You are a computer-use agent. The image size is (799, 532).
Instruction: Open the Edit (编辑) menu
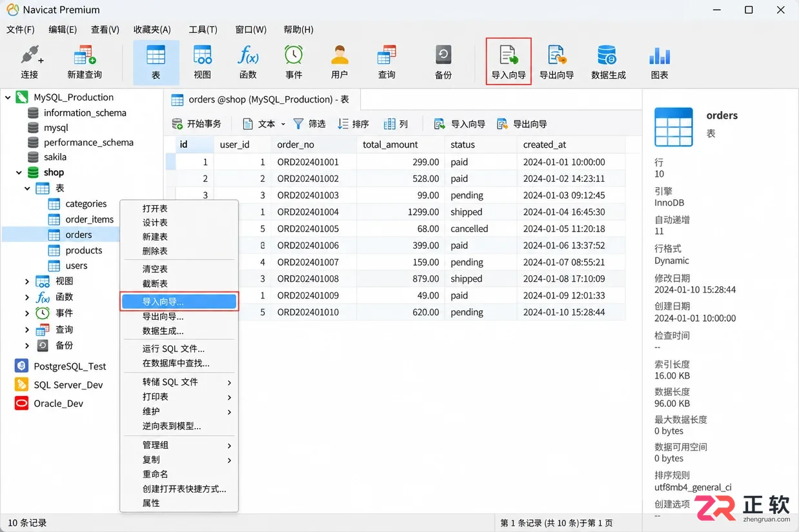pos(63,30)
